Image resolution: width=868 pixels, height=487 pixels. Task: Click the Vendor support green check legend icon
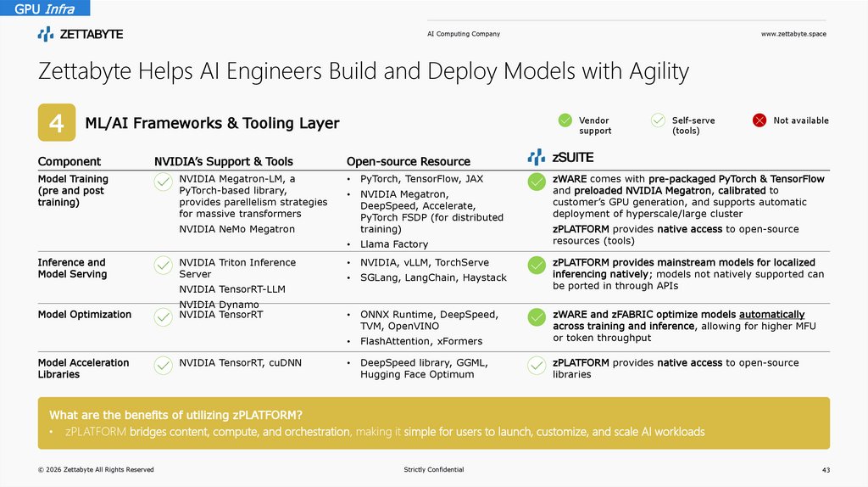[565, 120]
